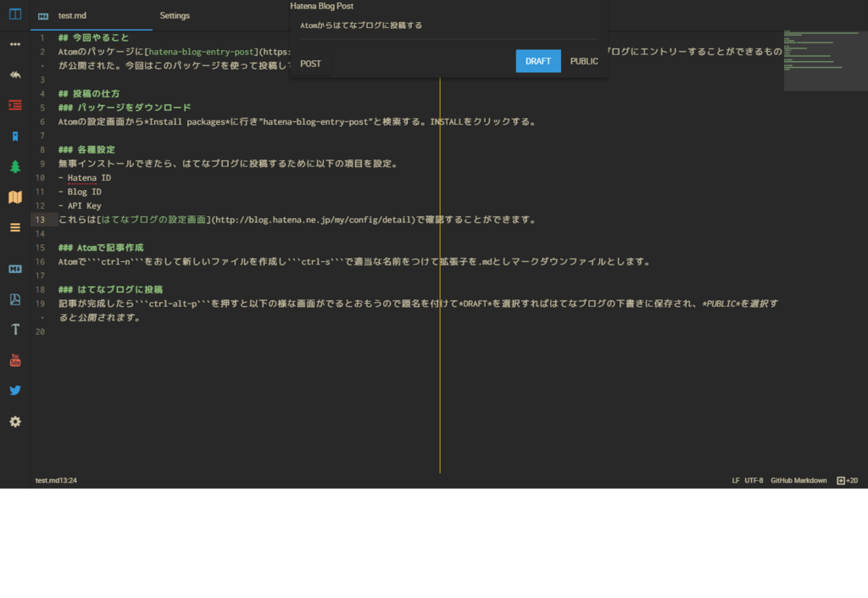
Task: Click line number 13 in the gutter
Action: tap(40, 220)
